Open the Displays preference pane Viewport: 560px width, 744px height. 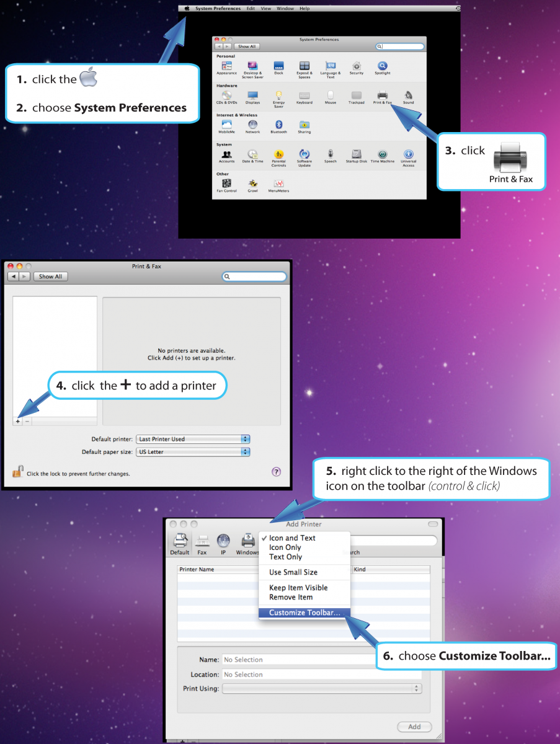[252, 98]
